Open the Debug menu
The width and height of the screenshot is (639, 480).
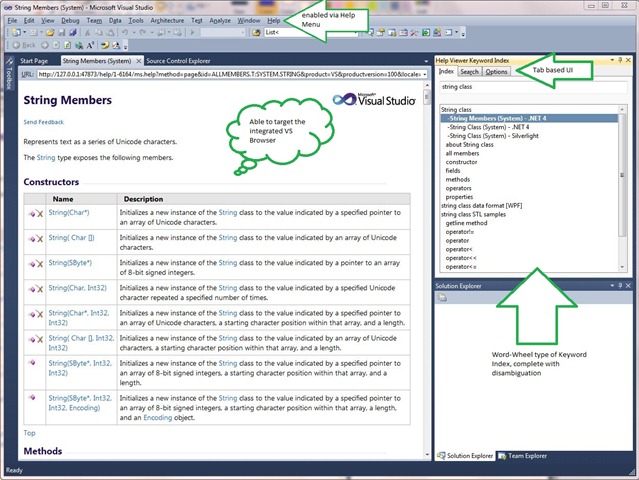click(x=70, y=20)
